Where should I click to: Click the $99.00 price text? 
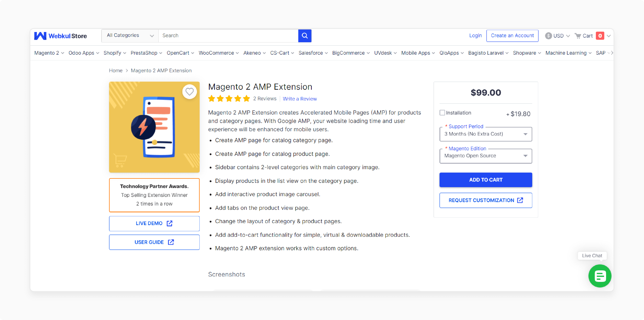coord(486,93)
